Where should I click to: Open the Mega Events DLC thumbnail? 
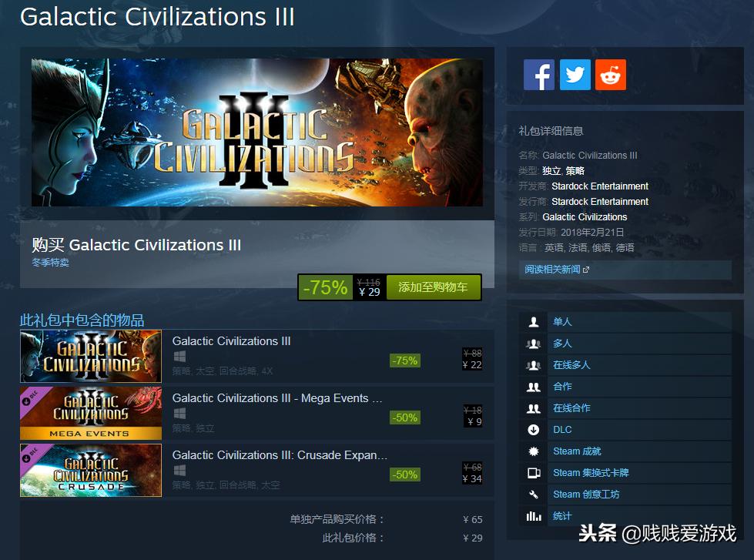pyautogui.click(x=91, y=413)
